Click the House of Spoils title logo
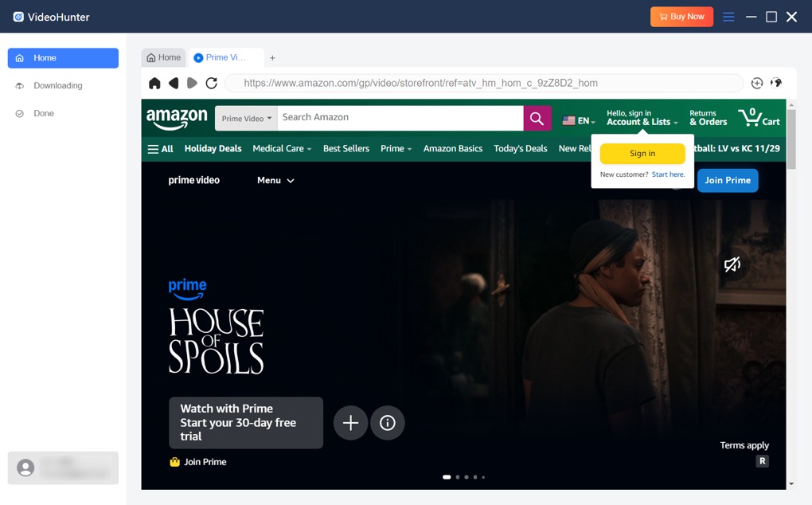This screenshot has height=505, width=812. pyautogui.click(x=216, y=341)
